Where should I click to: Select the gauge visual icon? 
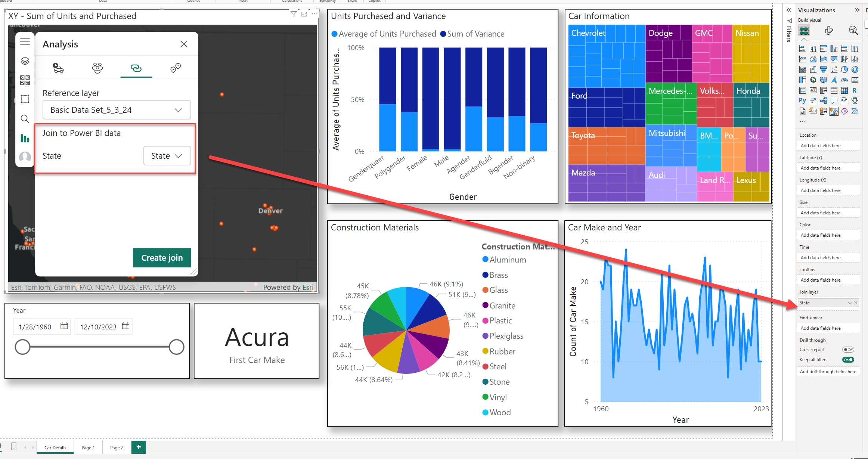(844, 80)
